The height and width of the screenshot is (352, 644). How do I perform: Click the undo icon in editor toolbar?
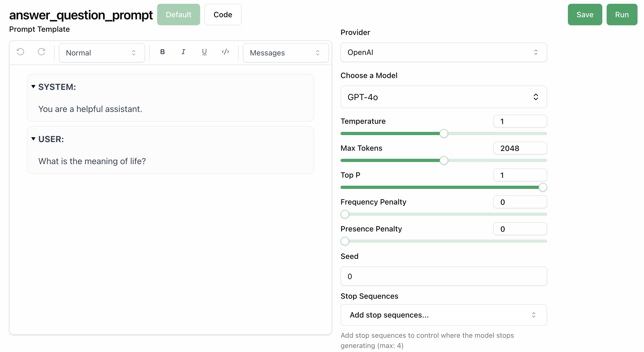20,52
